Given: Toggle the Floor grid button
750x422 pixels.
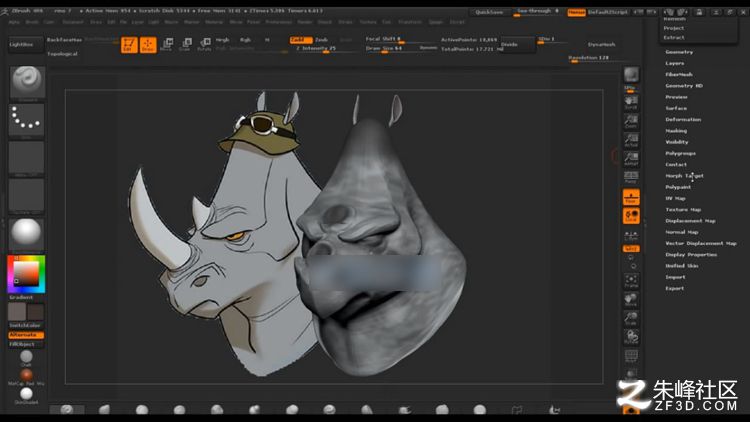Looking at the screenshot, I should click(631, 197).
